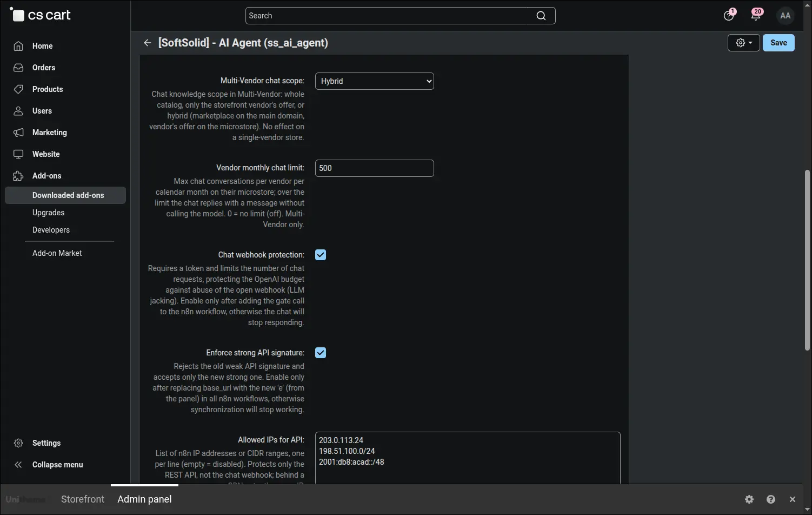The image size is (812, 515).
Task: Click into the Allowed IPs for API textarea
Action: [x=468, y=458]
